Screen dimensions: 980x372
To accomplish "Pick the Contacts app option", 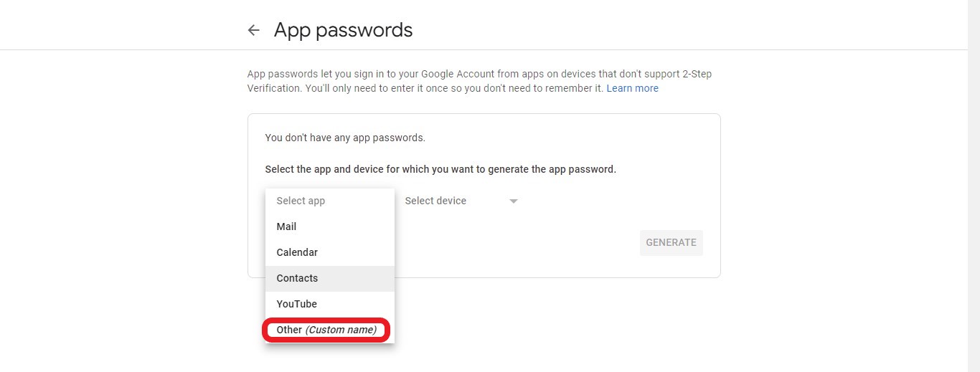I will (297, 278).
